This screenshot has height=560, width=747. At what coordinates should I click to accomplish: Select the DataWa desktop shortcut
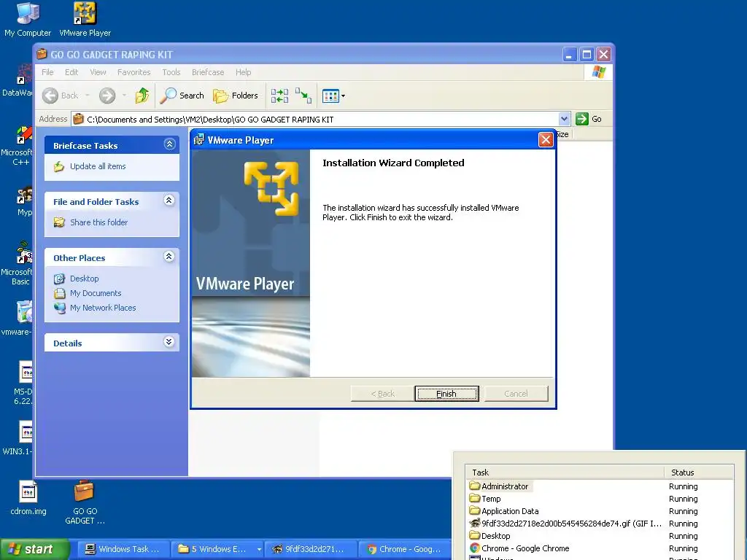[19, 81]
